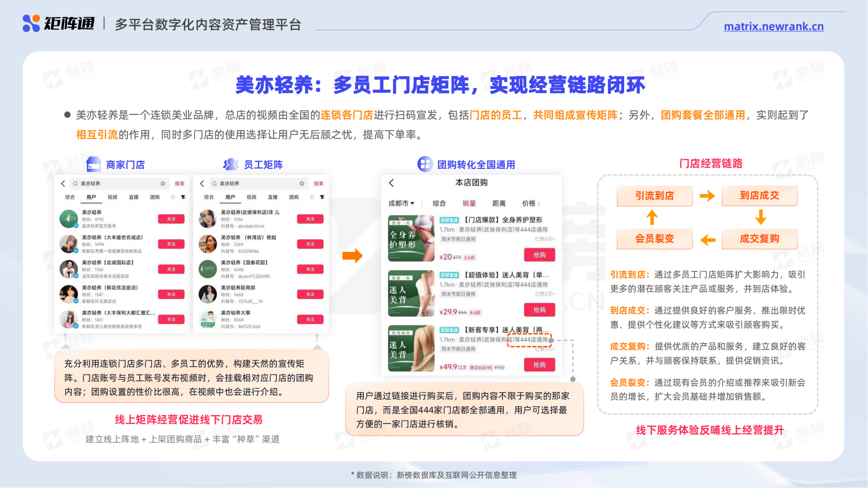This screenshot has width=868, height=488.
Task: Select the 用户 tab in 商家门店 panel
Action: coord(91,197)
